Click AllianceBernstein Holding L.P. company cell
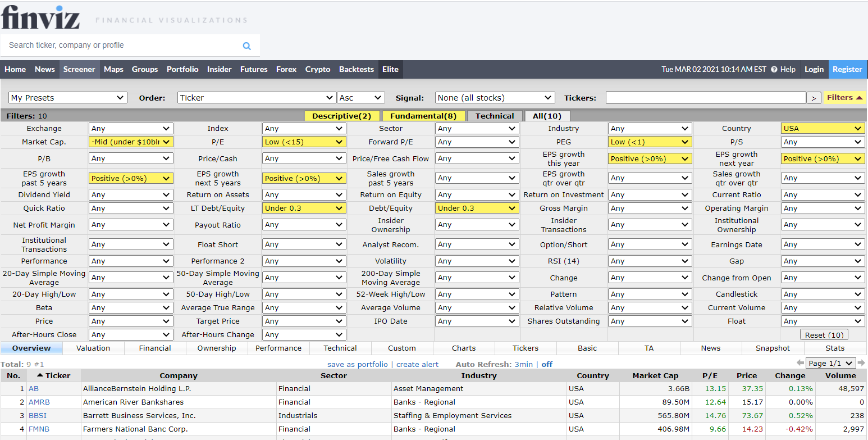 pyautogui.click(x=179, y=388)
